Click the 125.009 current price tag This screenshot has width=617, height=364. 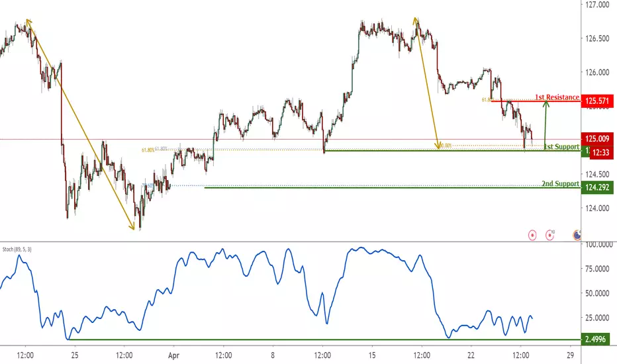[597, 138]
